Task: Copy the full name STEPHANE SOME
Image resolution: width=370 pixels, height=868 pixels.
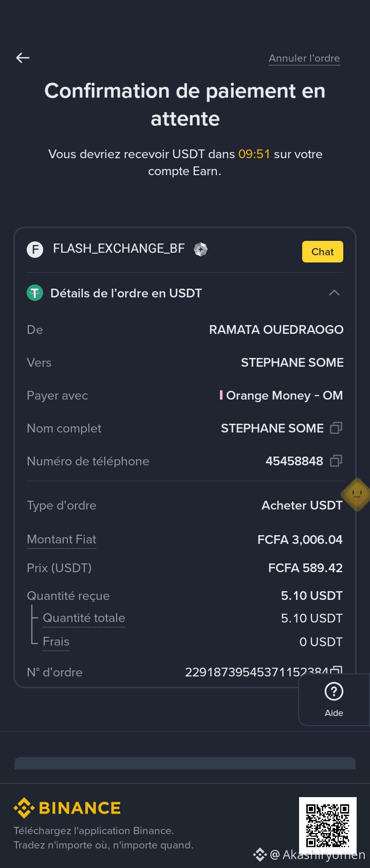Action: coord(336,428)
